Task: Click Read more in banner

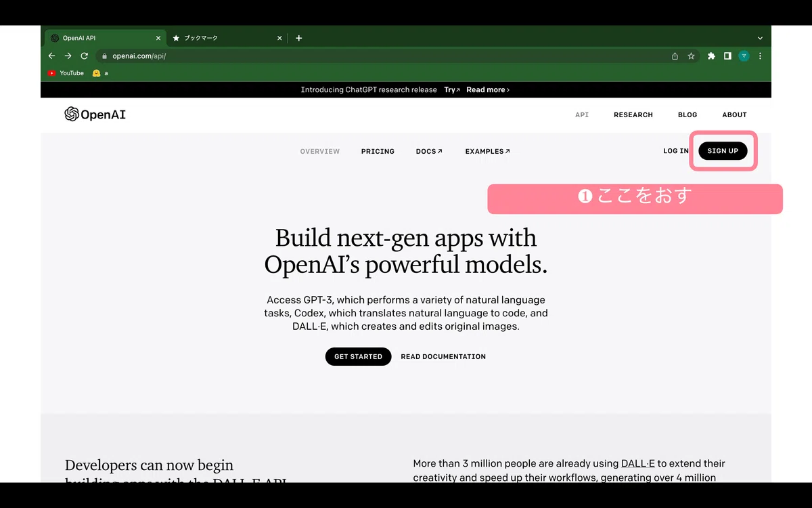Action: point(488,90)
